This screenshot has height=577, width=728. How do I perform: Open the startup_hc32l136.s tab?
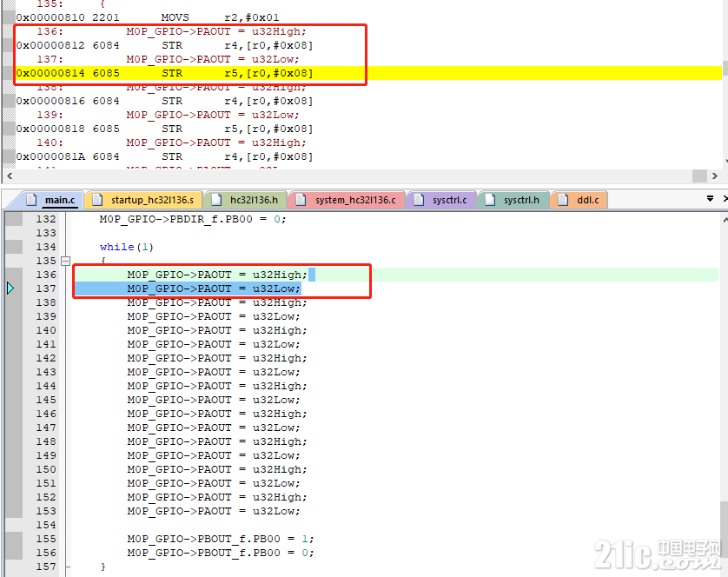(143, 200)
